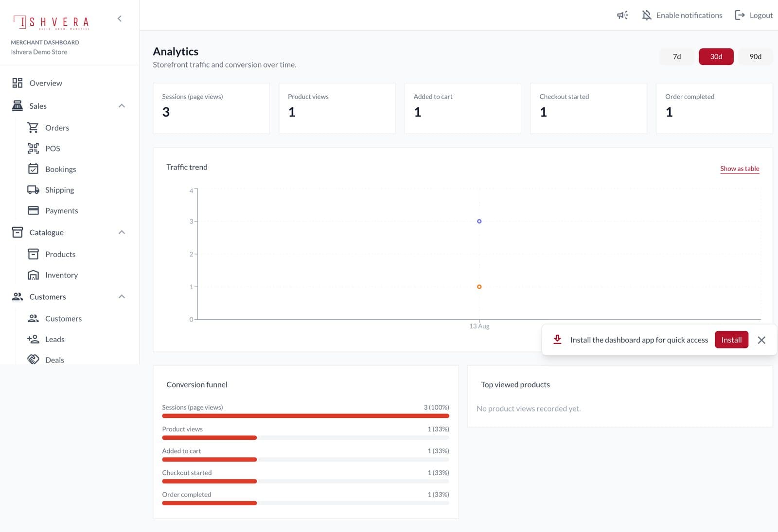The height and width of the screenshot is (532, 778).
Task: Dismiss the install app banner
Action: coord(761,340)
